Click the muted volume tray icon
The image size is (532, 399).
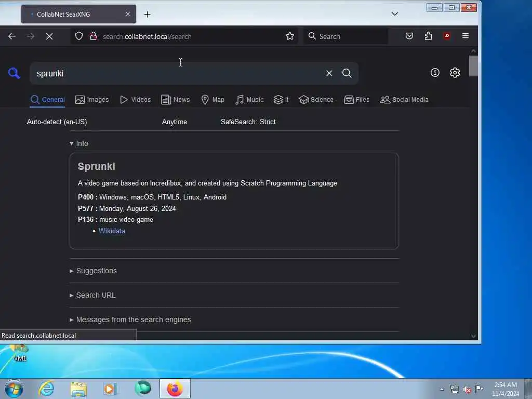467,389
